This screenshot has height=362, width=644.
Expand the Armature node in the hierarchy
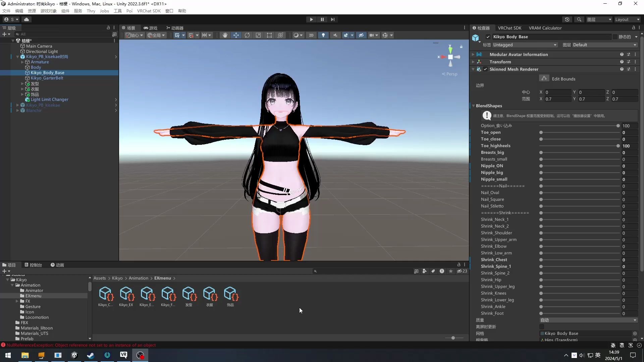pyautogui.click(x=22, y=62)
